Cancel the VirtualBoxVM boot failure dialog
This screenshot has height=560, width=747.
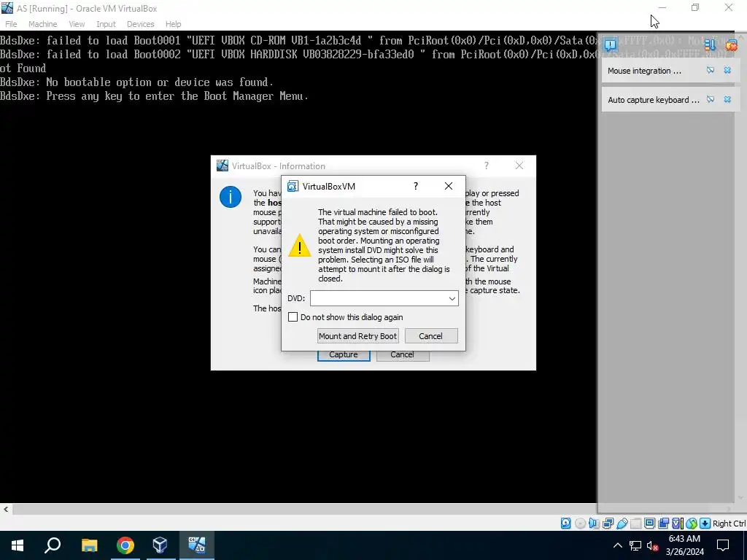[x=431, y=335]
